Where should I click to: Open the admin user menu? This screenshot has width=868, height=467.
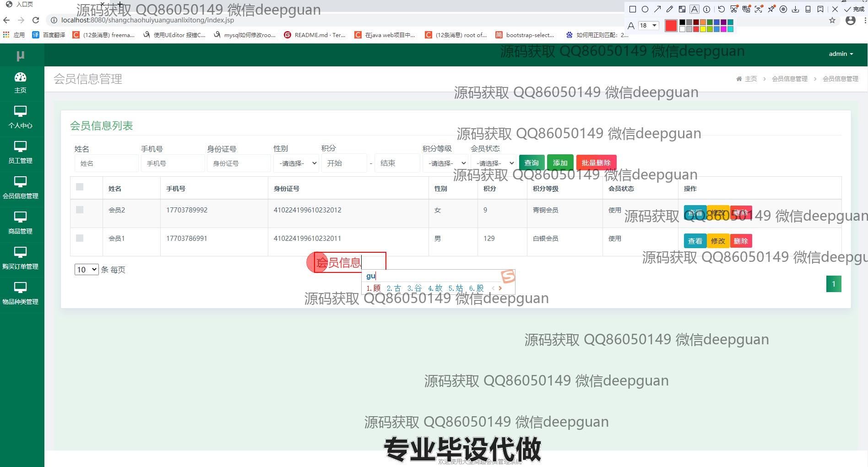pos(841,54)
